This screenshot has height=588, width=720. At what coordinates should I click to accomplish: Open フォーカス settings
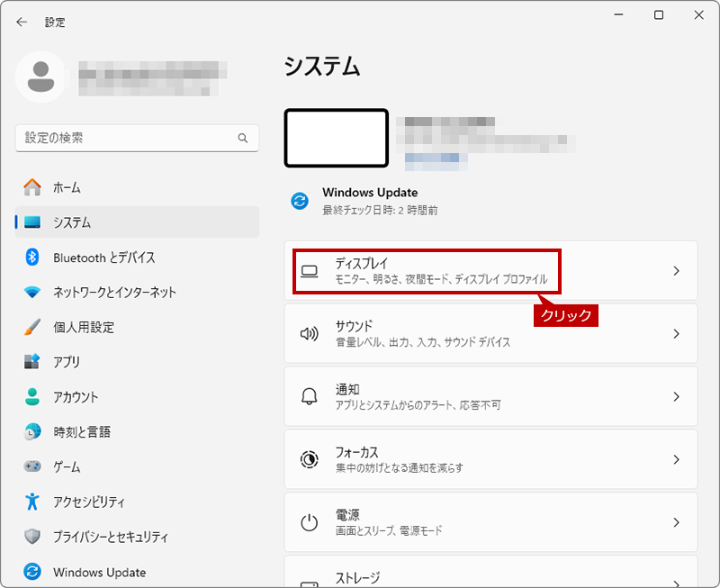tap(490, 459)
